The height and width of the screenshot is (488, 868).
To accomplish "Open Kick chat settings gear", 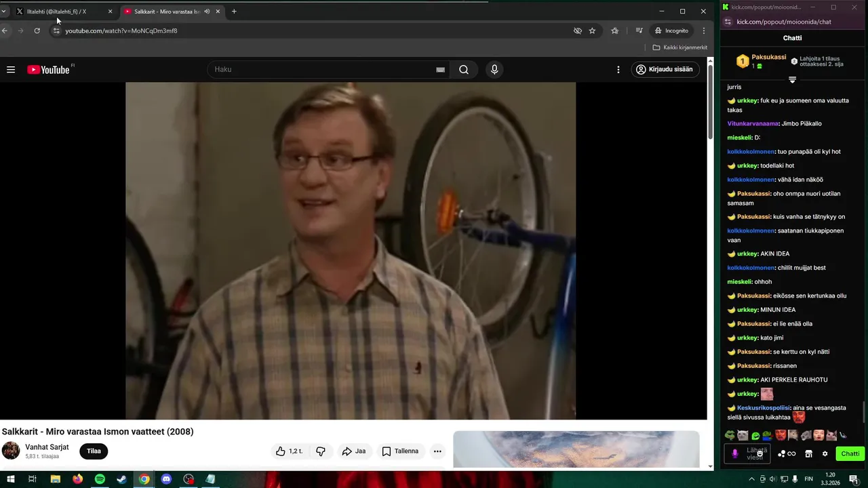I will point(825,454).
